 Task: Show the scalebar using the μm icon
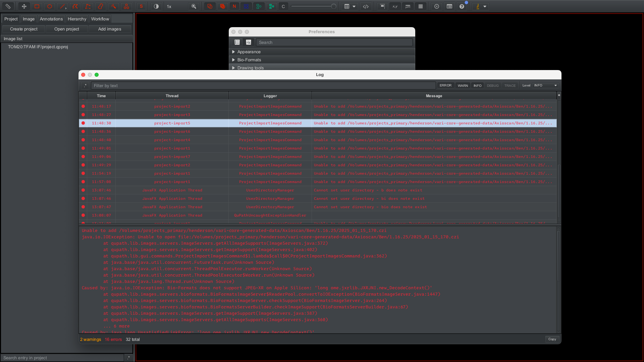[x=408, y=6]
